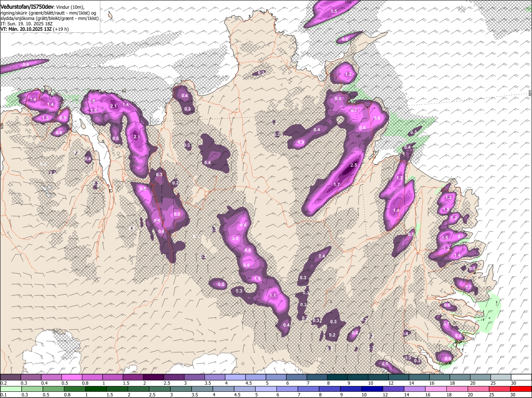Click the Veðurstofan/IS750dev title text
The image size is (532, 398).
tap(27, 7)
